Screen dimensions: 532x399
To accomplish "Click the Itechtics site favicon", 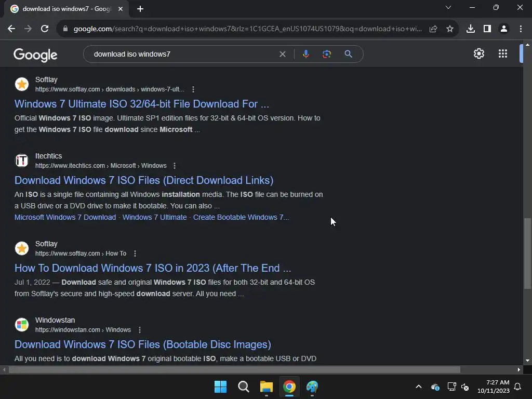I will click(22, 161).
